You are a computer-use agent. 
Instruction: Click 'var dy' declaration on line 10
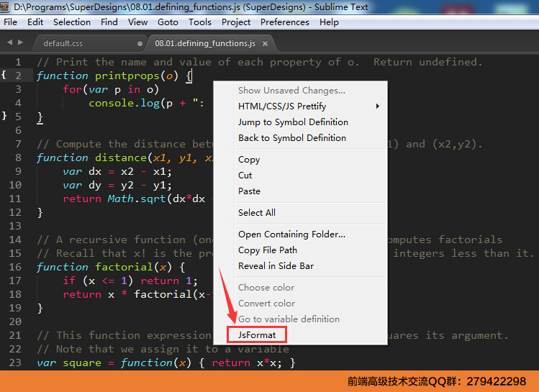(x=82, y=185)
